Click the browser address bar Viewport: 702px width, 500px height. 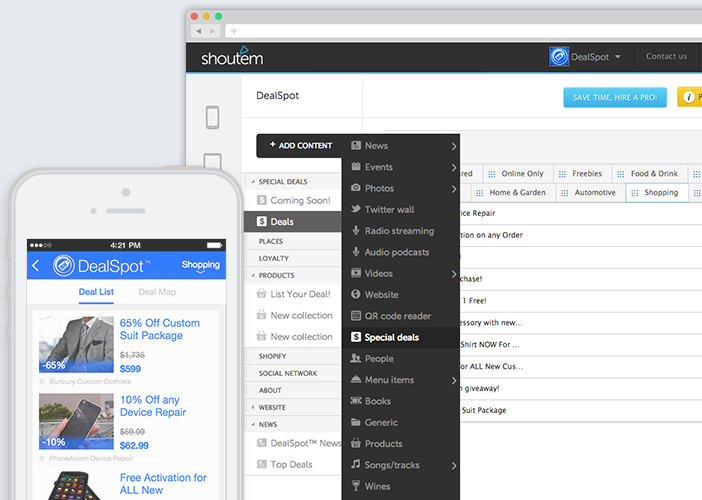coord(463,31)
